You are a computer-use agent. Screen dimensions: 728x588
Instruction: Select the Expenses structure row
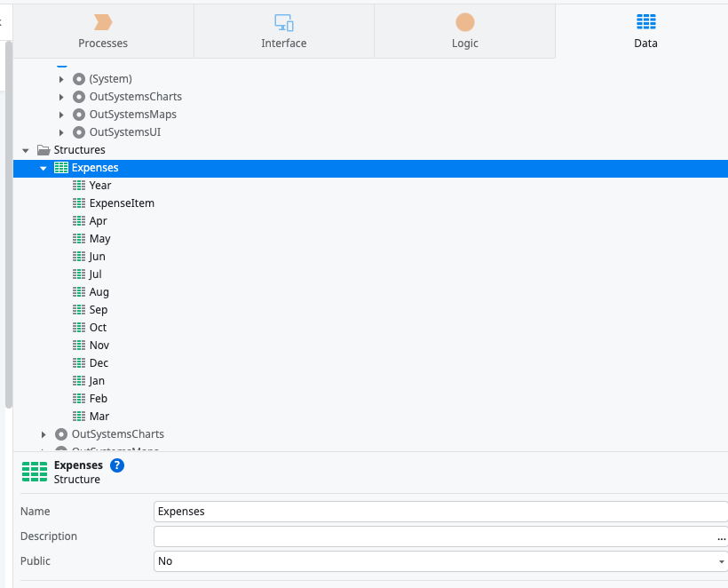(x=370, y=168)
